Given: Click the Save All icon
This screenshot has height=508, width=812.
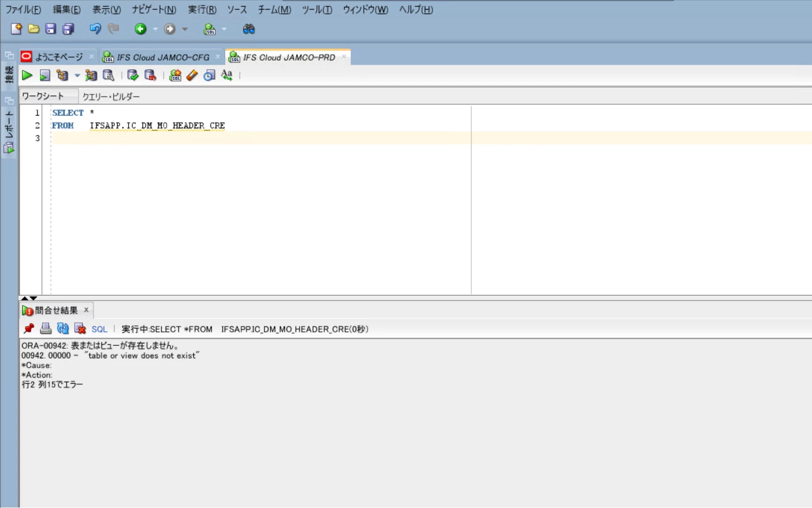Looking at the screenshot, I should point(68,29).
